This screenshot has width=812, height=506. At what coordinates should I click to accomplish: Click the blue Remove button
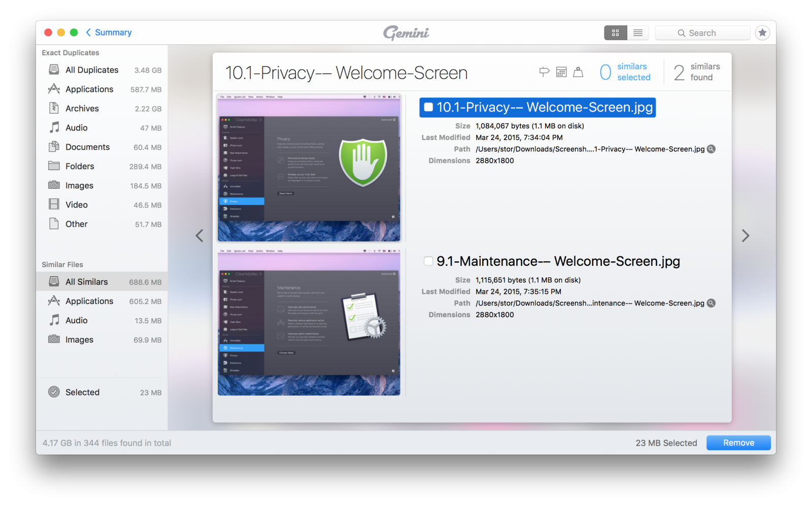click(x=738, y=443)
